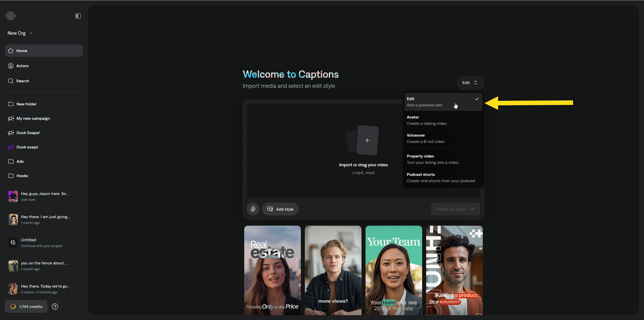Open project 'Hey guys, Jason here. So...'
This screenshot has width=644, height=320.
pyautogui.click(x=44, y=196)
